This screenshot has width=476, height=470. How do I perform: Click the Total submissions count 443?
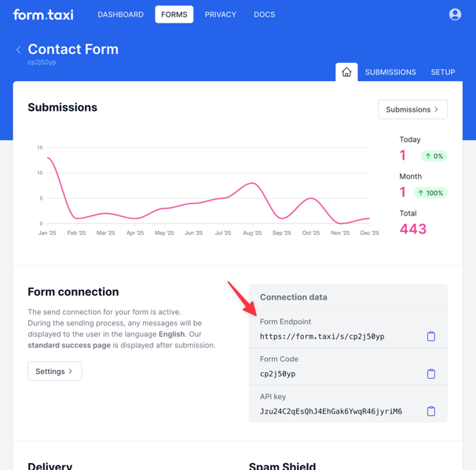click(x=412, y=229)
